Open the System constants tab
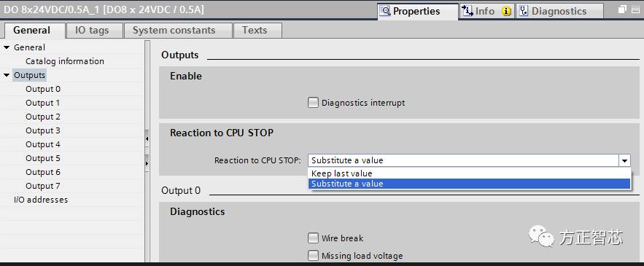This screenshot has width=644, height=266. (174, 31)
